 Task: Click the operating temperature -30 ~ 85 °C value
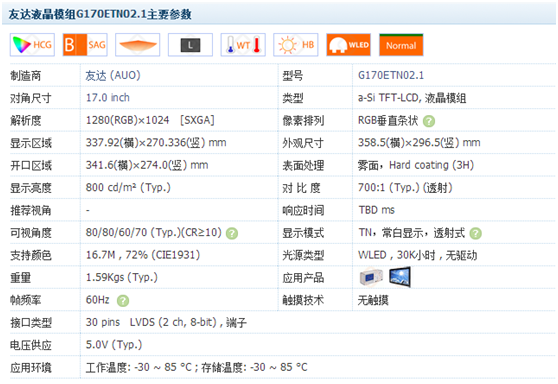(x=138, y=367)
